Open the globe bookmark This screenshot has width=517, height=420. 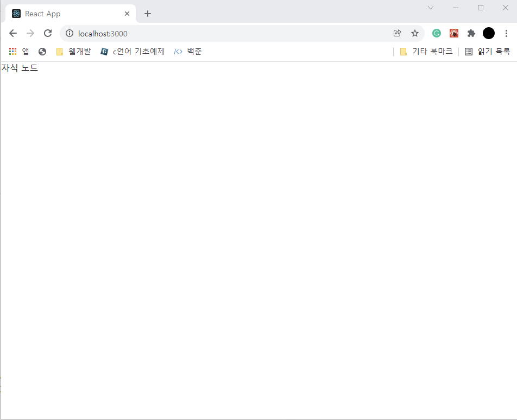coord(42,52)
